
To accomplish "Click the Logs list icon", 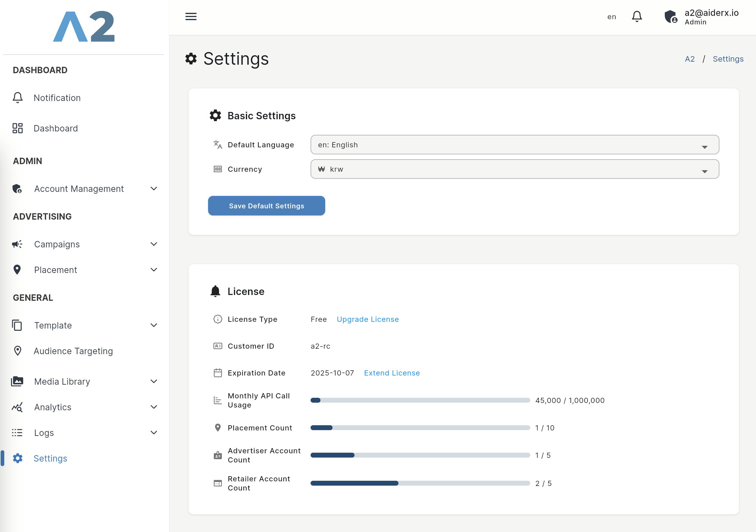I will point(17,433).
